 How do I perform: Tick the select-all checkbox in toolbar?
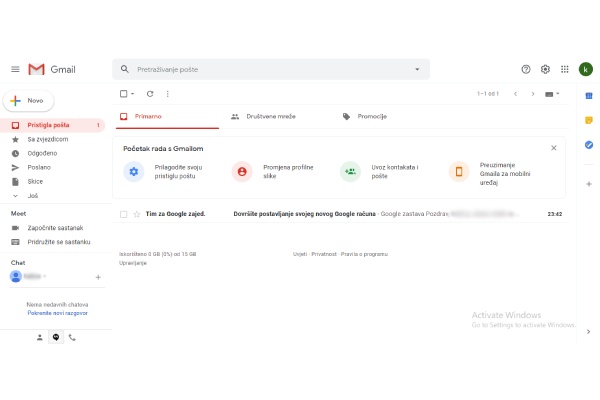[123, 94]
